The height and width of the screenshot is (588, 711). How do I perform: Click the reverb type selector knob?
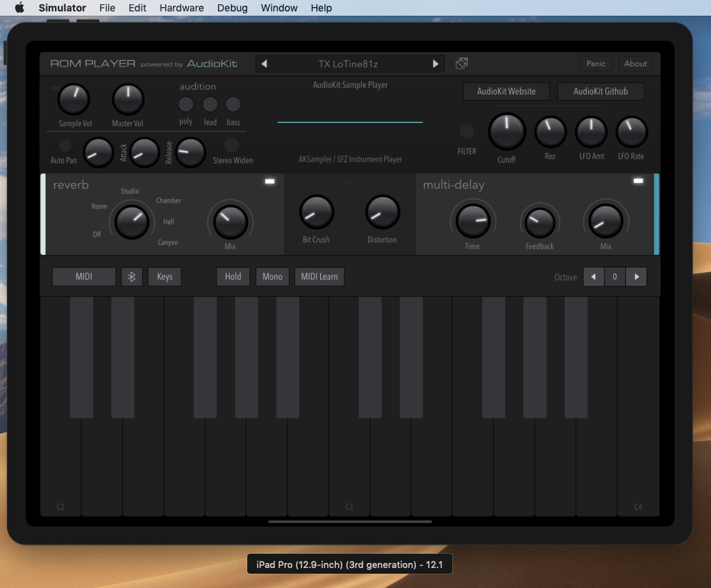coord(131,221)
